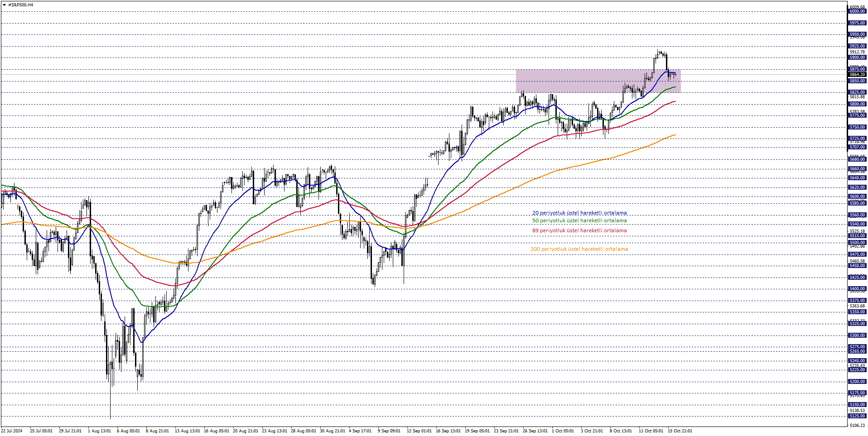Click the '30 Aug 21:01' time label
The width and height of the screenshot is (868, 436).
click(333, 431)
